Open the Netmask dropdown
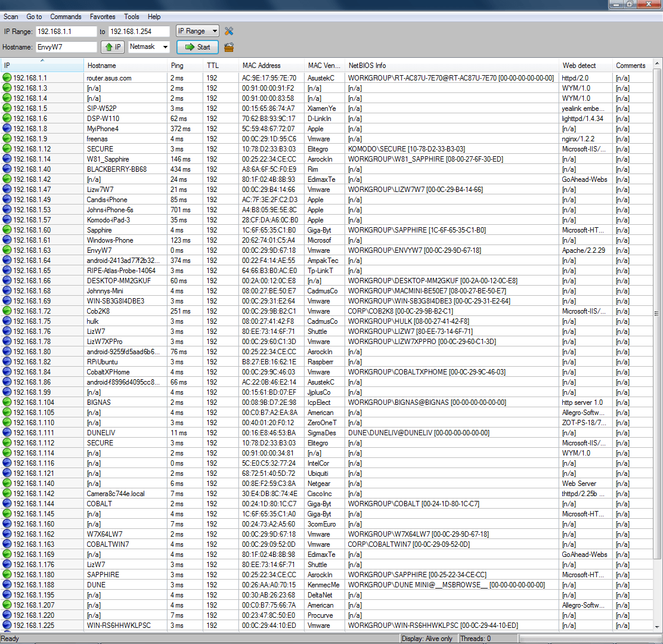 coord(149,47)
